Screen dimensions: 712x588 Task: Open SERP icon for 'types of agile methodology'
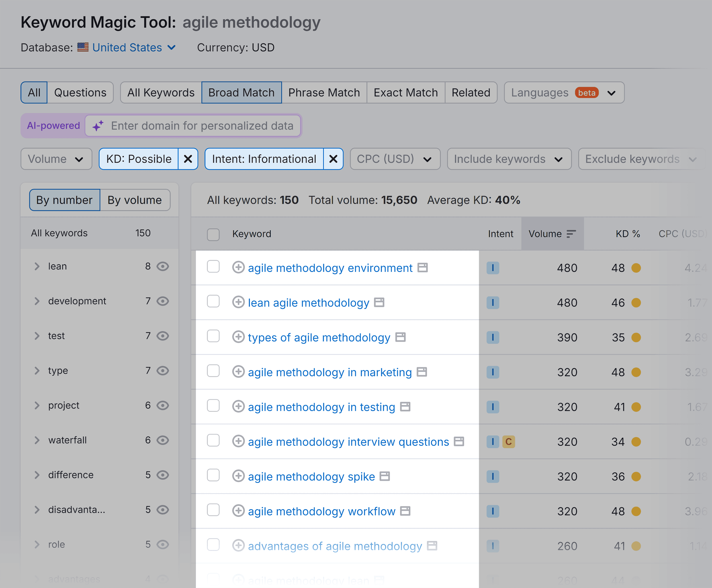pyautogui.click(x=400, y=337)
